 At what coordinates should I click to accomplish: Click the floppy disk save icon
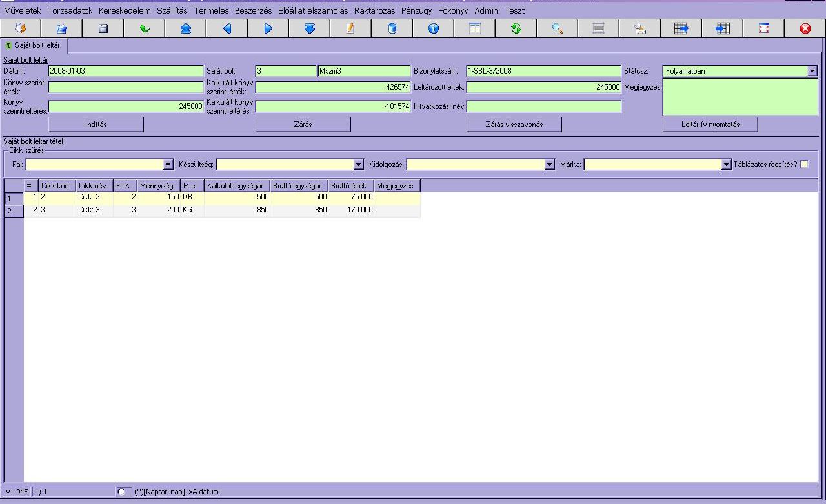coord(103,28)
